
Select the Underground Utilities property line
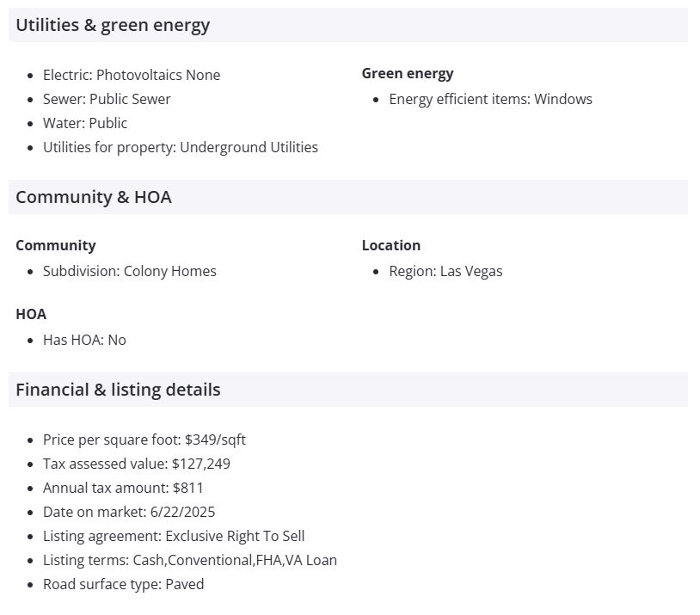coord(181,147)
